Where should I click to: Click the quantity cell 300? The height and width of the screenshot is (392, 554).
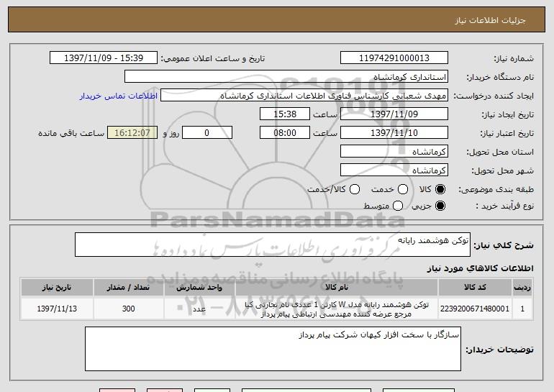pos(128,309)
